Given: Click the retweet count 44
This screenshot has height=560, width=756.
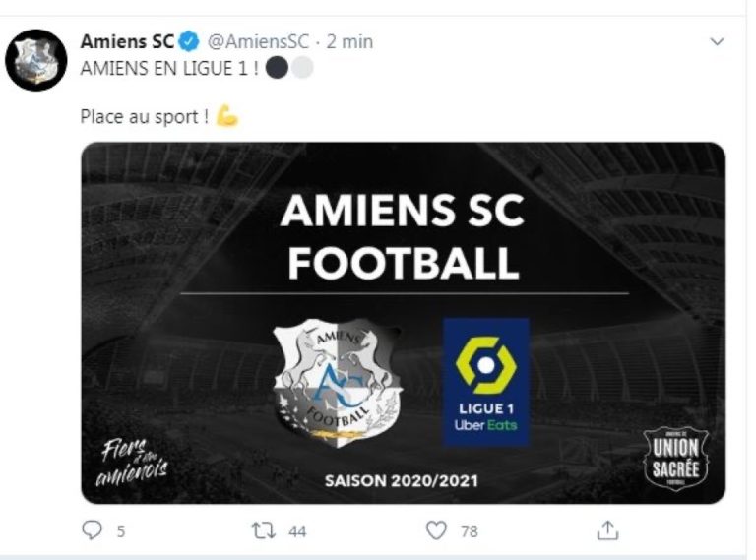Looking at the screenshot, I should click(x=296, y=531).
